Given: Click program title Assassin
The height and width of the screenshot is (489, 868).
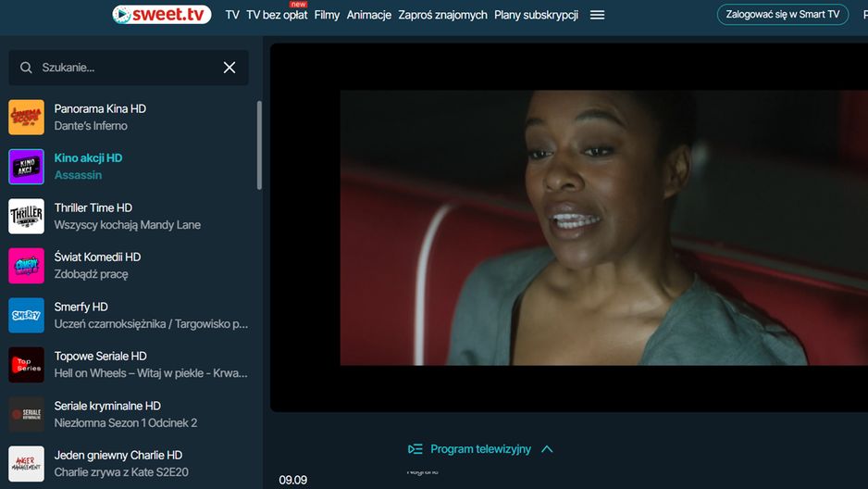Looking at the screenshot, I should coord(78,175).
